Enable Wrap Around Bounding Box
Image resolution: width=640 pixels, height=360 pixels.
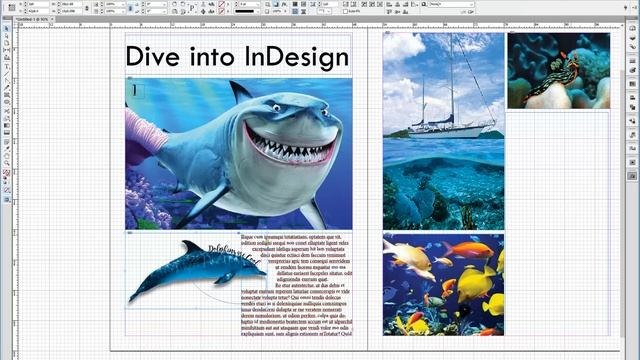[x=303, y=4]
